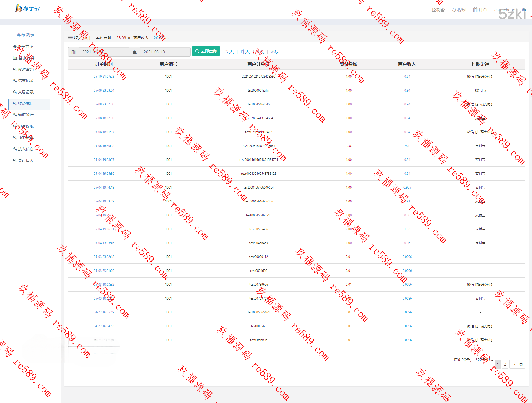Screen dimensions: 532x403
Task: Click the calendar icon before start date
Action: click(x=73, y=52)
